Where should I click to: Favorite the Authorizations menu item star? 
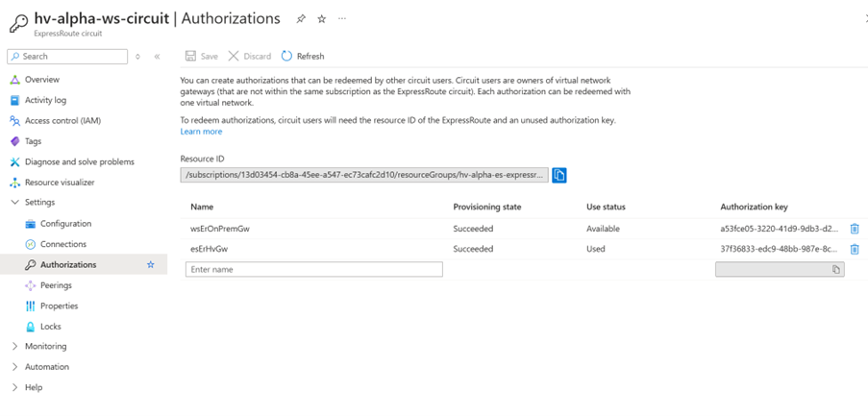click(151, 264)
